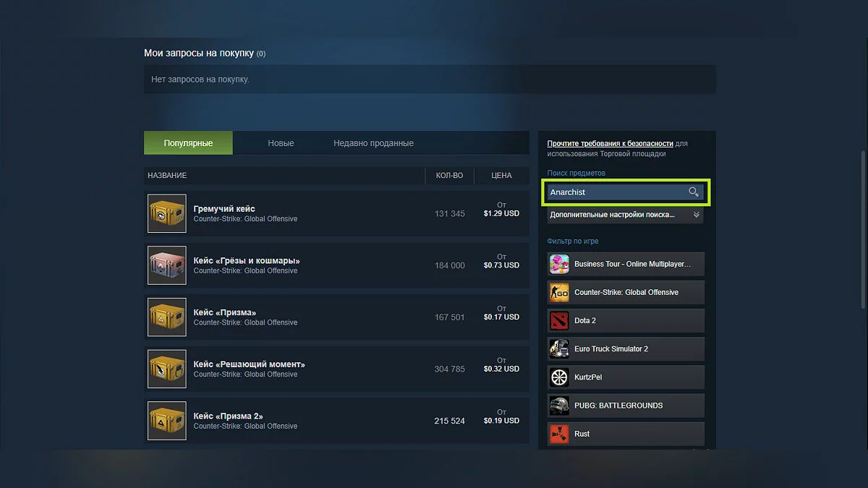Open the Недавно проданные tab
This screenshot has height=488, width=868.
click(x=373, y=143)
